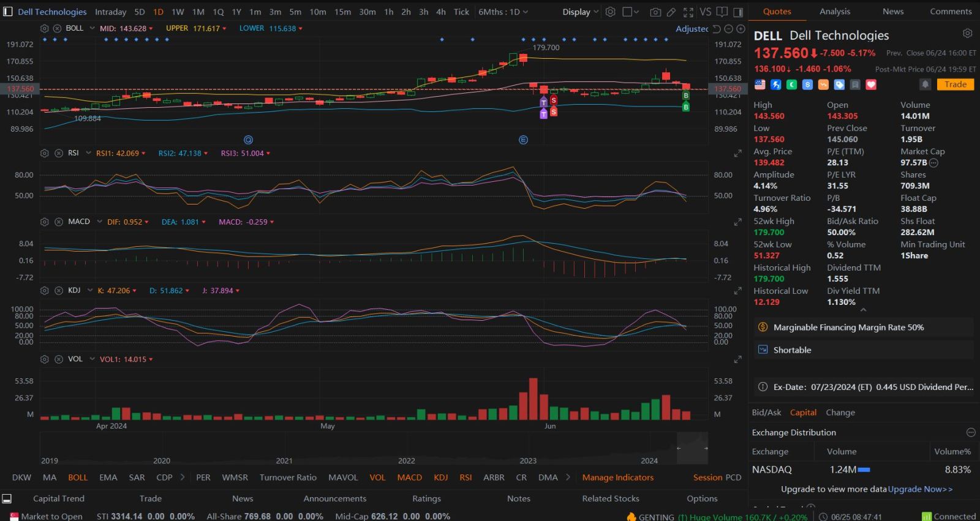Click the Upgrade Now link
The height and width of the screenshot is (521, 980).
click(920, 489)
